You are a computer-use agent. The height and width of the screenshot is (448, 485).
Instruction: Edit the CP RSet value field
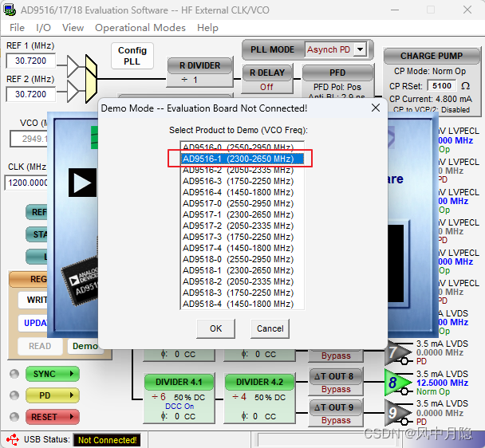442,85
